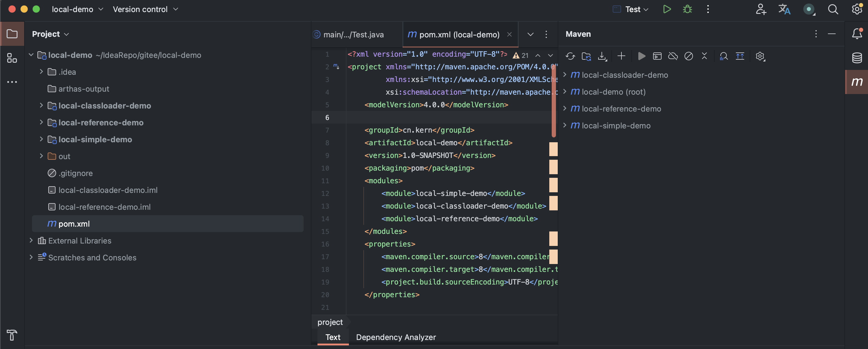Expand local-reference-demo module in Project tree

tap(41, 122)
